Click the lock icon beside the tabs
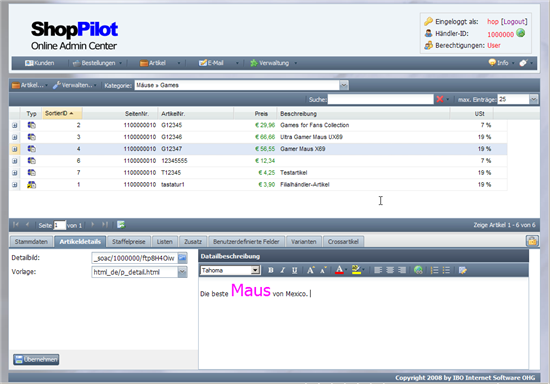This screenshot has width=550, height=384. pyautogui.click(x=532, y=241)
